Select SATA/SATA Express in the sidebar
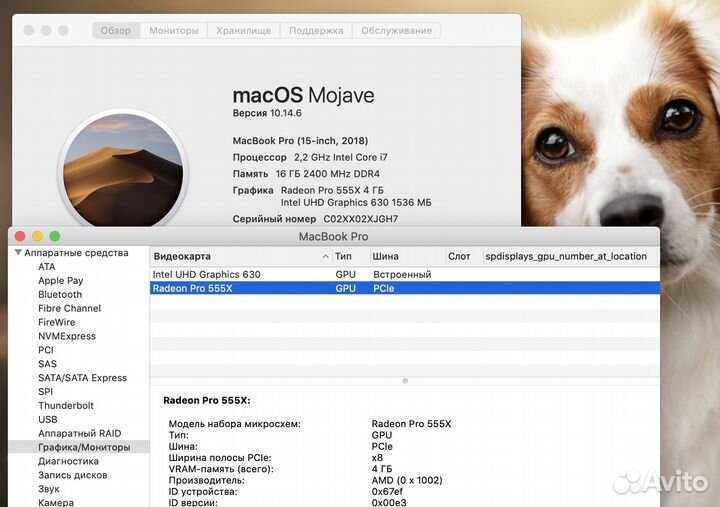Image resolution: width=720 pixels, height=507 pixels. click(83, 378)
